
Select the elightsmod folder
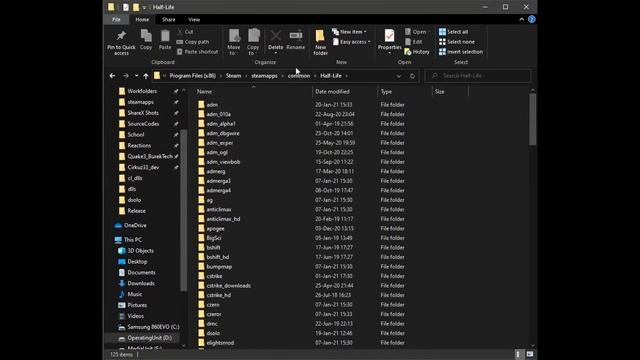click(x=220, y=343)
